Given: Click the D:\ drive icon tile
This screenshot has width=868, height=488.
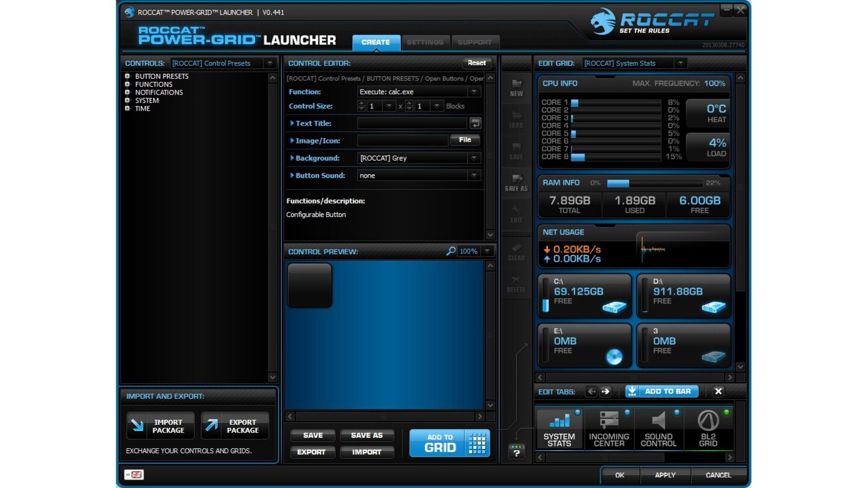Looking at the screenshot, I should (684, 296).
